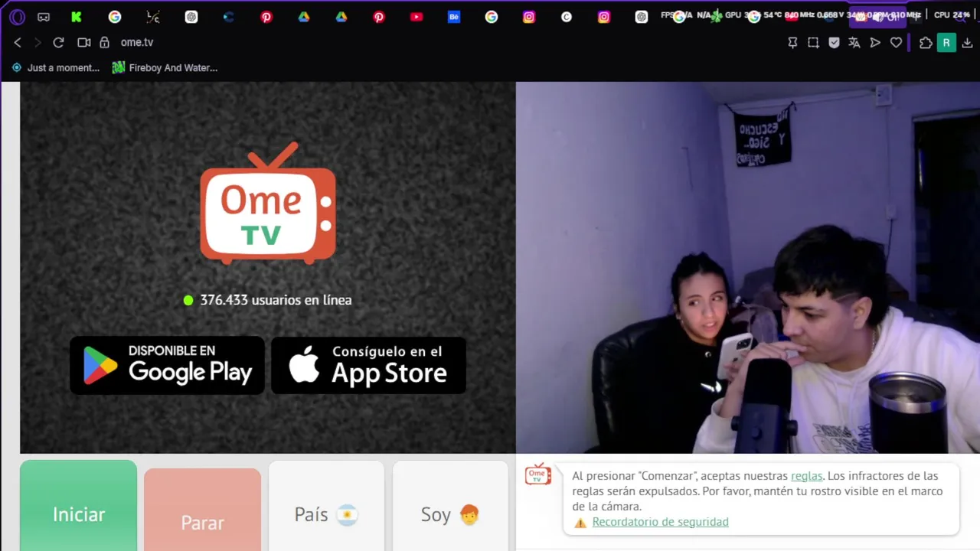
Task: Click the translate page icon
Action: coord(854,43)
